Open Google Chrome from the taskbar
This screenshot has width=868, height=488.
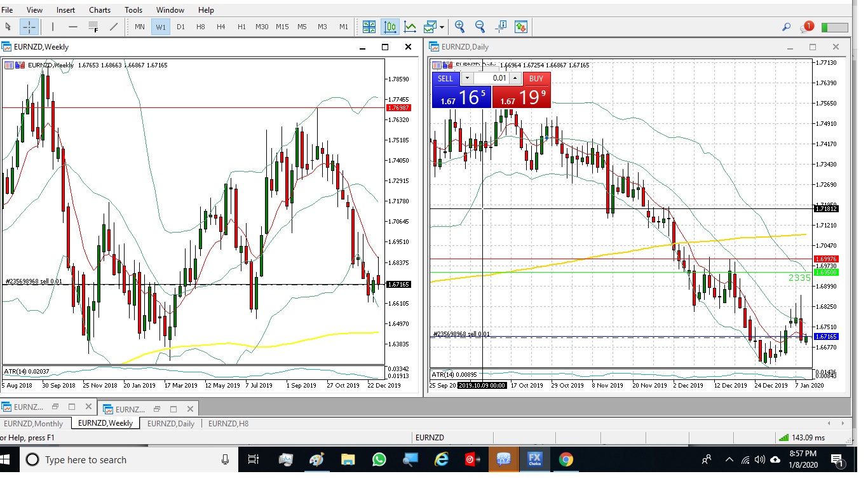pyautogui.click(x=566, y=459)
